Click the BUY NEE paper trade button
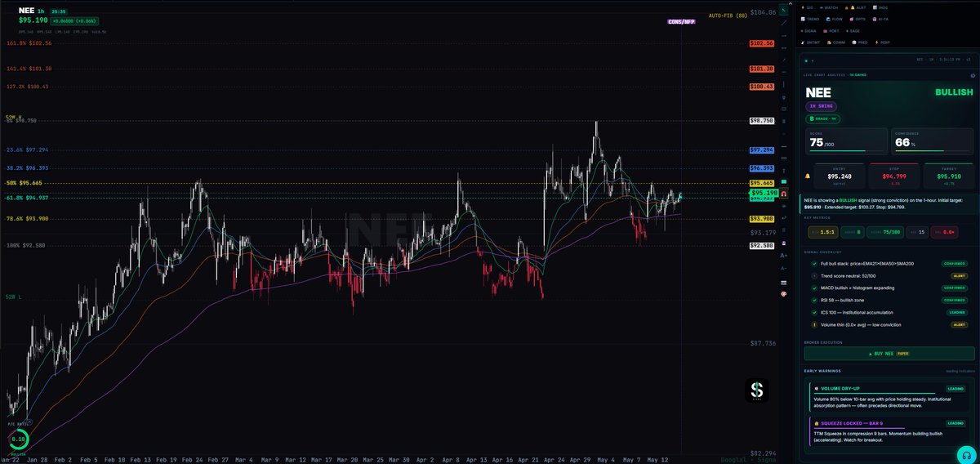Screen dimensions: 980x464 [889, 354]
